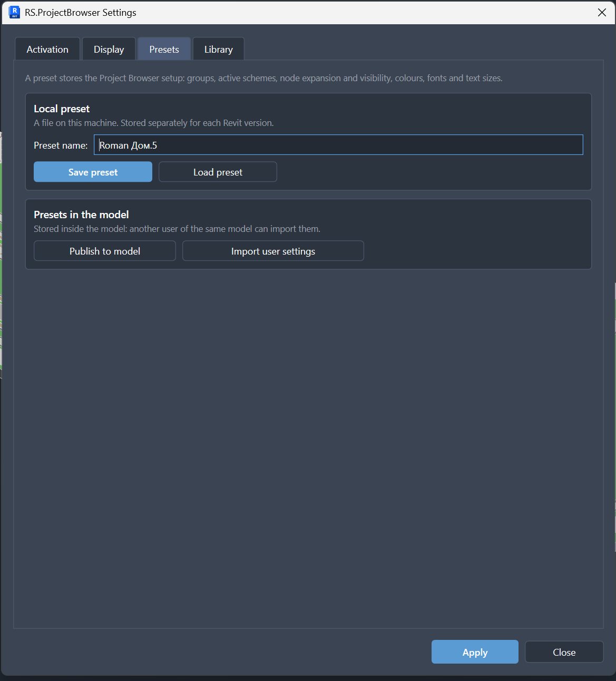Select the Presets tab
The width and height of the screenshot is (616, 681).
pyautogui.click(x=164, y=49)
